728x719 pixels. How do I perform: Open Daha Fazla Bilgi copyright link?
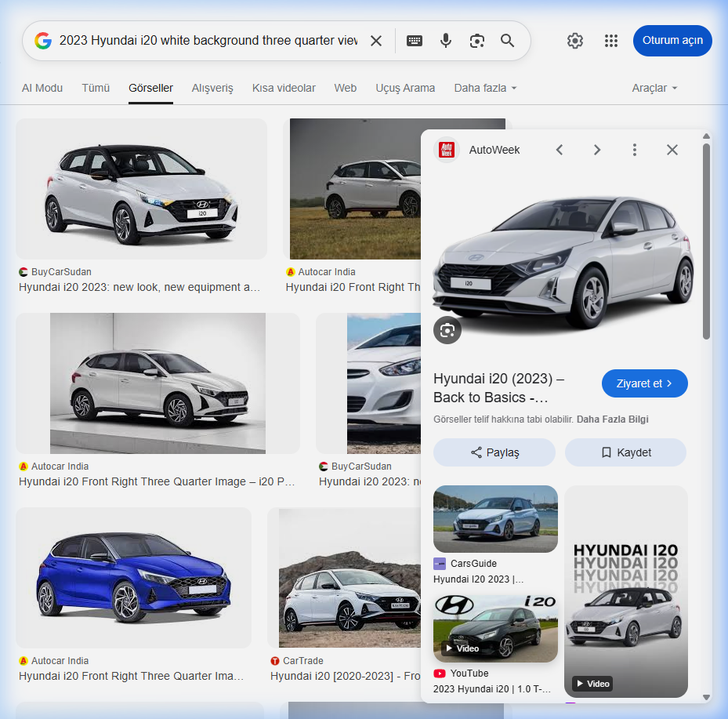click(x=612, y=419)
